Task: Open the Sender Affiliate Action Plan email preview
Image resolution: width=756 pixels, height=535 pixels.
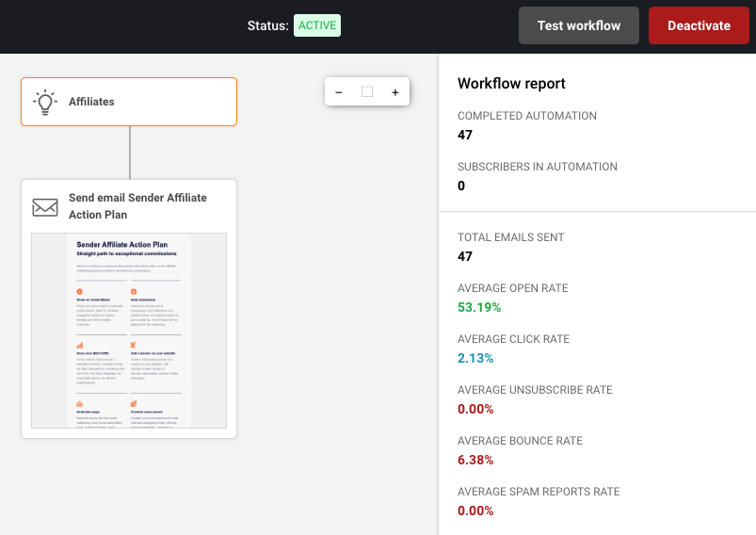Action: click(x=129, y=330)
